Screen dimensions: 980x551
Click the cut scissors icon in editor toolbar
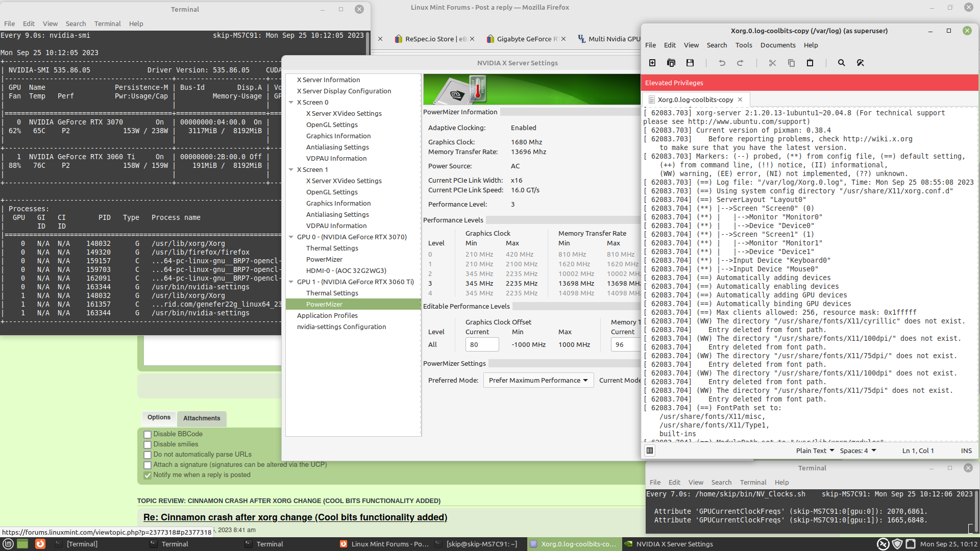point(772,63)
